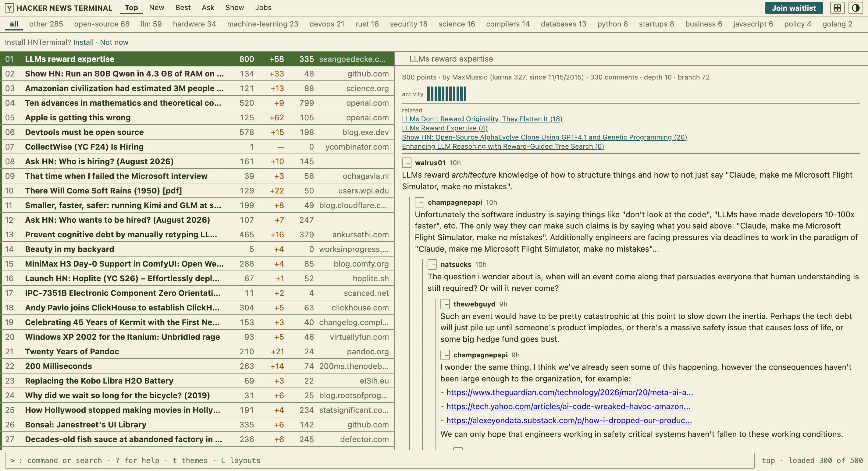Filter by business 6 tag

click(x=703, y=24)
